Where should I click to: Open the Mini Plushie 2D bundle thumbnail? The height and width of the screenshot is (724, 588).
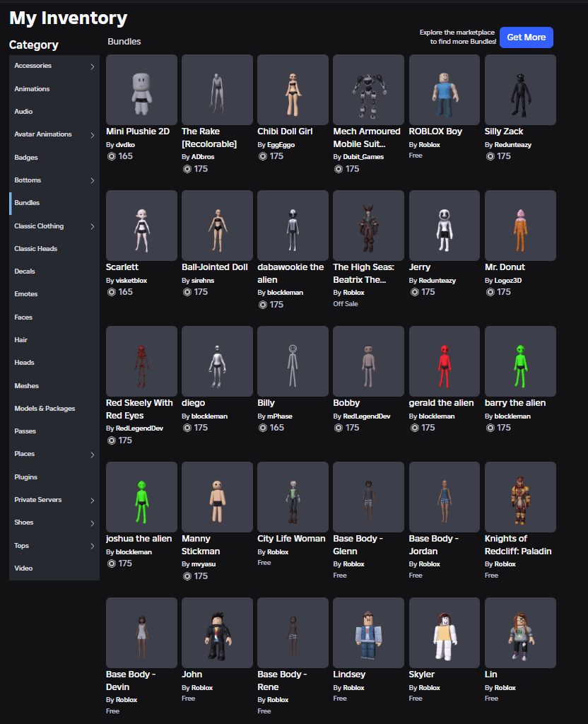141,90
